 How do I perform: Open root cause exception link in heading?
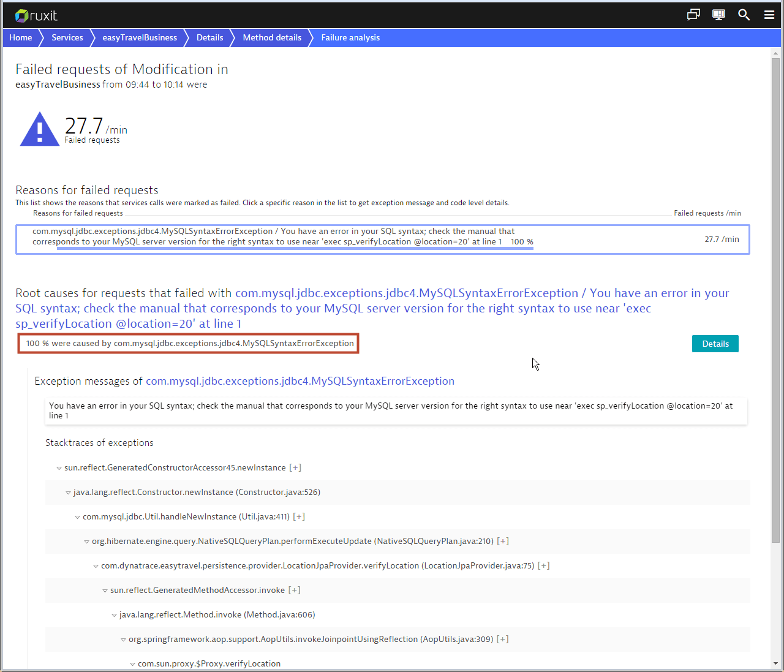coord(372,308)
